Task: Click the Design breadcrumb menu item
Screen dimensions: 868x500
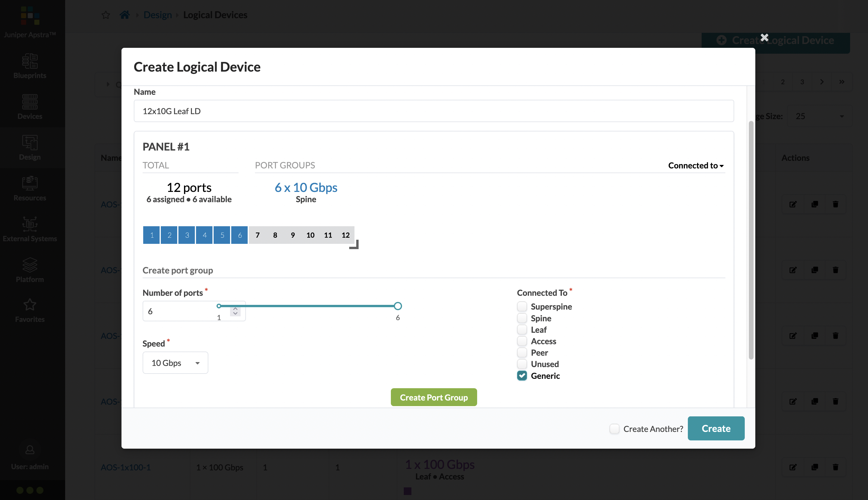Action: pyautogui.click(x=157, y=14)
